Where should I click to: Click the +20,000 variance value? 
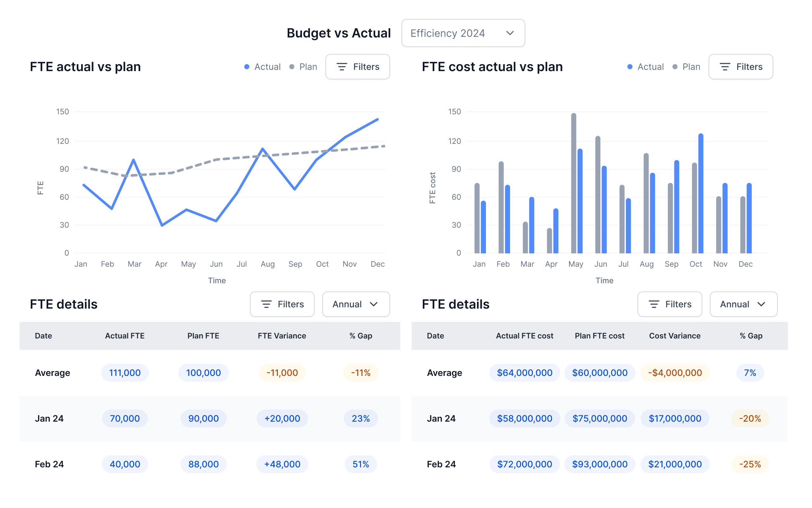(x=282, y=418)
